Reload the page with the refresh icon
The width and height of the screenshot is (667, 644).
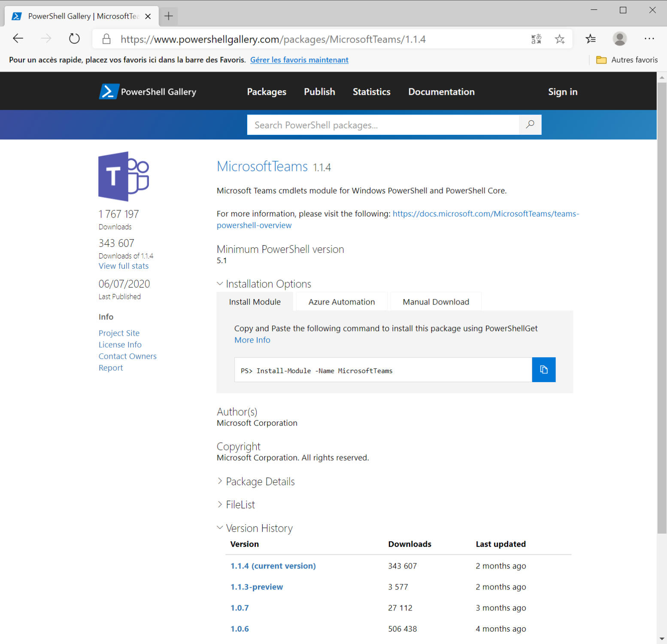click(x=74, y=39)
